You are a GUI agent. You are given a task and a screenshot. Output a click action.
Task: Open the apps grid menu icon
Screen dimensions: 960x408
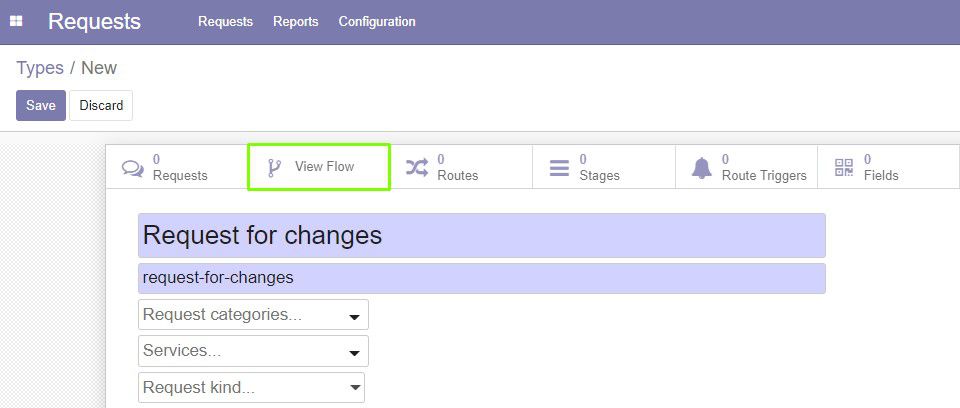[17, 21]
